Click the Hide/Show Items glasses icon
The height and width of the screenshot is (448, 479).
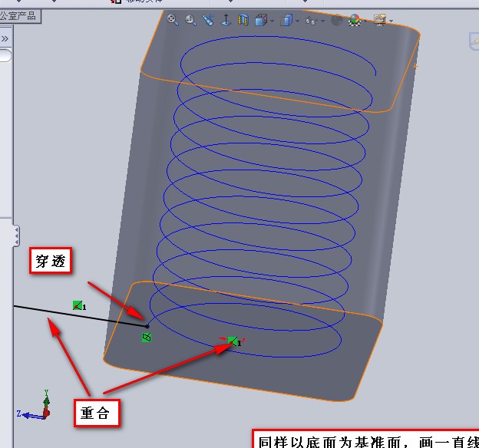click(312, 21)
